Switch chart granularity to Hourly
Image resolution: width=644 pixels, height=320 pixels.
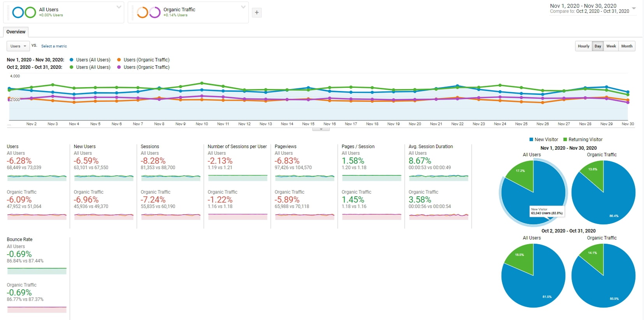584,46
